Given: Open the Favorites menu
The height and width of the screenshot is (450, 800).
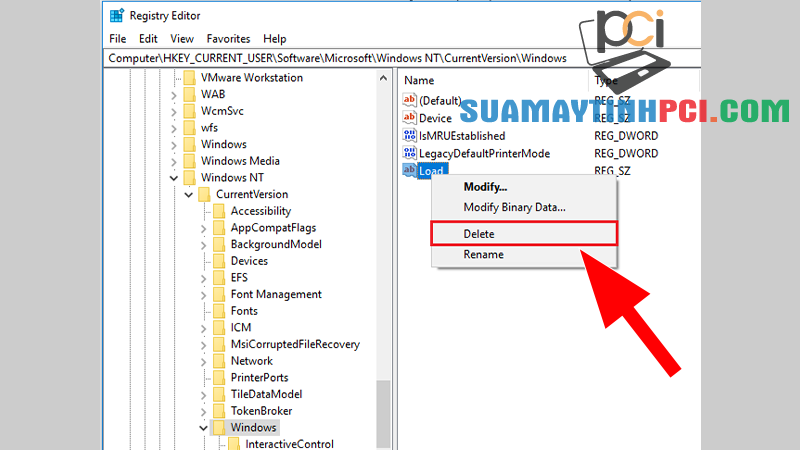Looking at the screenshot, I should 228,39.
